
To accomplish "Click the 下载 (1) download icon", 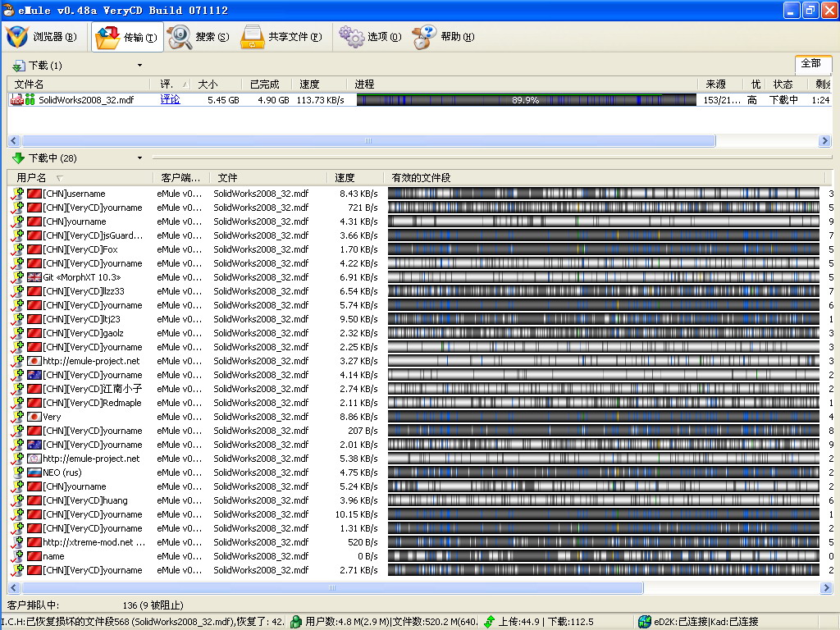I will [x=19, y=66].
